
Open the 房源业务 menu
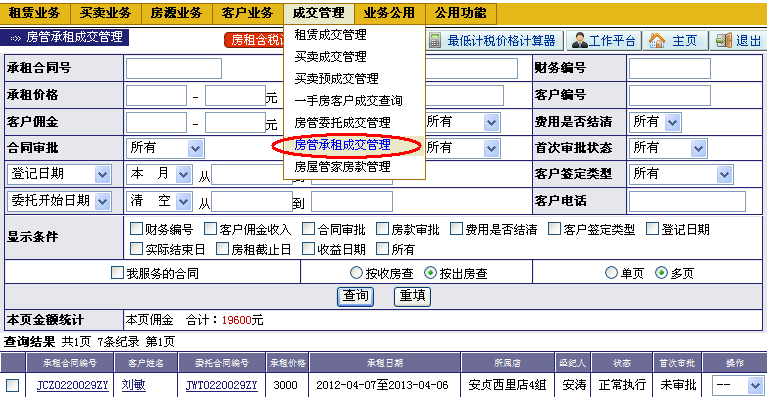coord(177,13)
